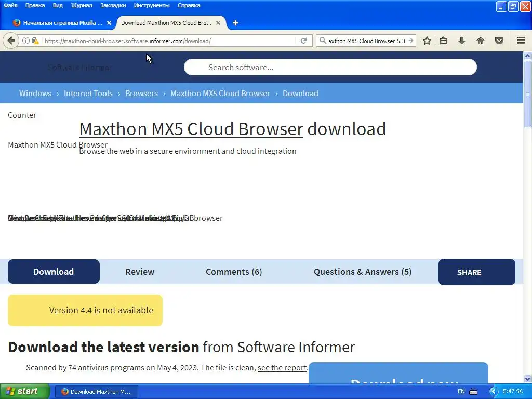Click the system clock 5:47
Screen dimensions: 532x399
pos(513,392)
